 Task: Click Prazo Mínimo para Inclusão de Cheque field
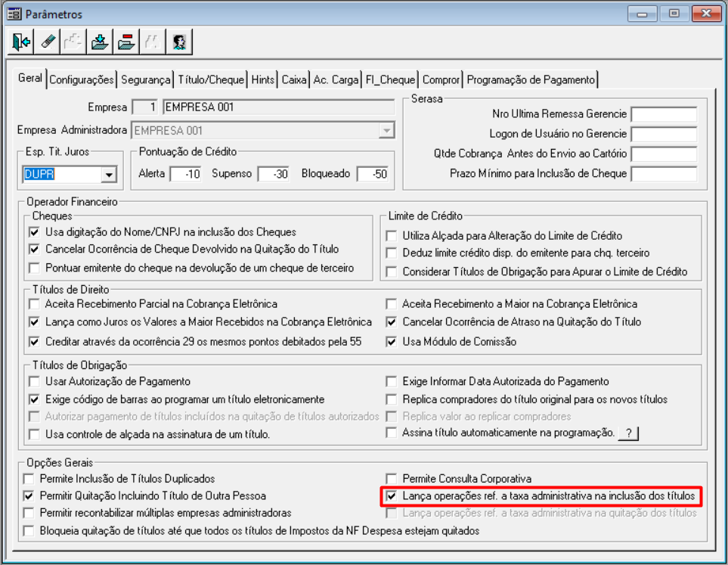(664, 174)
